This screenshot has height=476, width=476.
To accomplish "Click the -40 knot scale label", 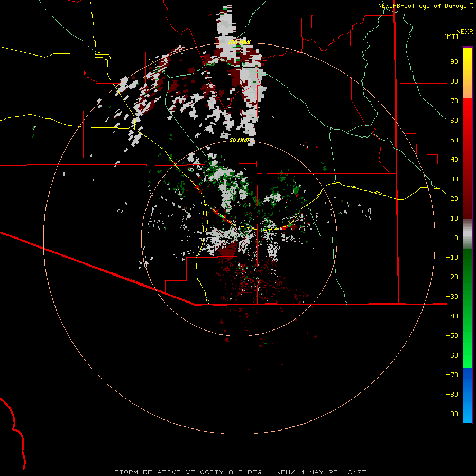I will click(x=452, y=316).
